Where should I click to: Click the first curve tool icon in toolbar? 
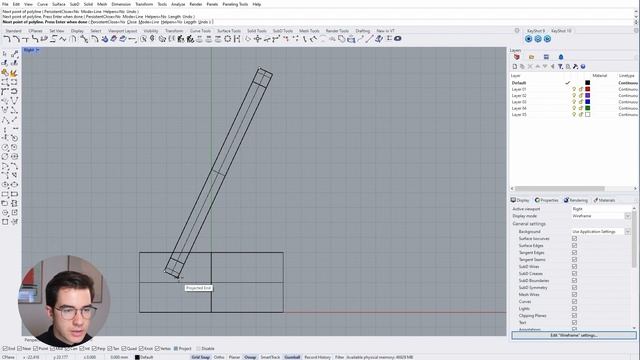(7, 39)
